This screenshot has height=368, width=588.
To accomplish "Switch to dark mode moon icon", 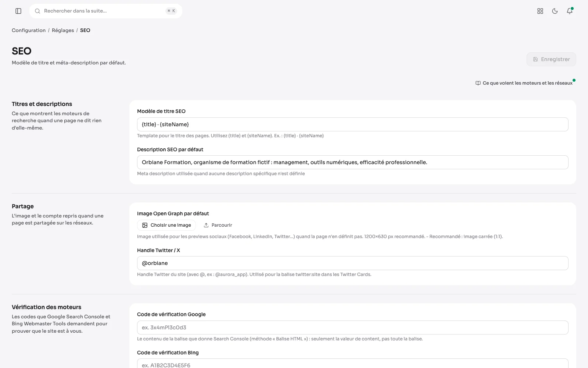I will [555, 11].
